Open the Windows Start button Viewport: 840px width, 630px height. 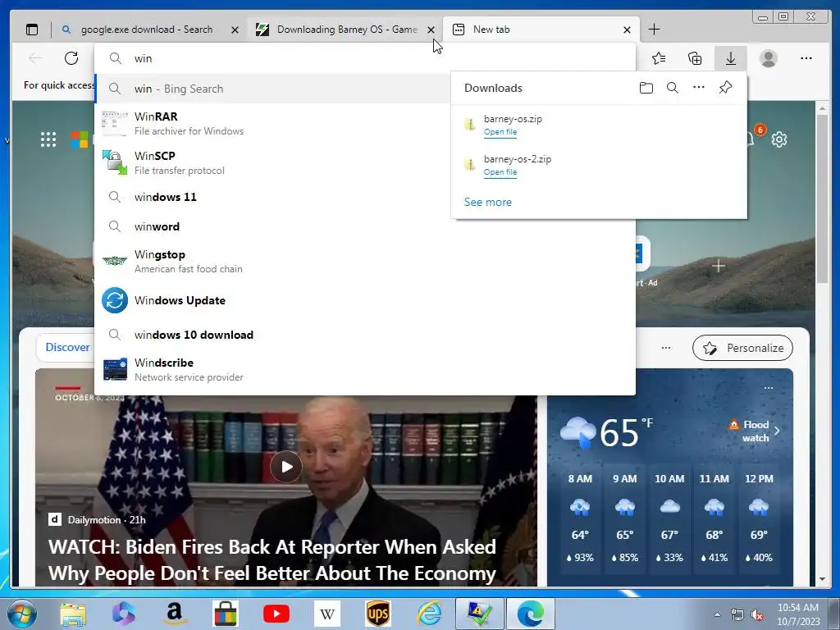click(21, 614)
